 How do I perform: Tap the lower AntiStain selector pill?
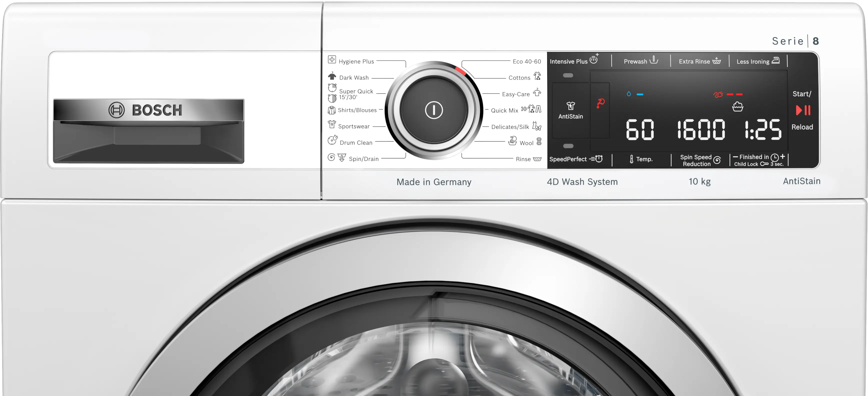[568, 146]
